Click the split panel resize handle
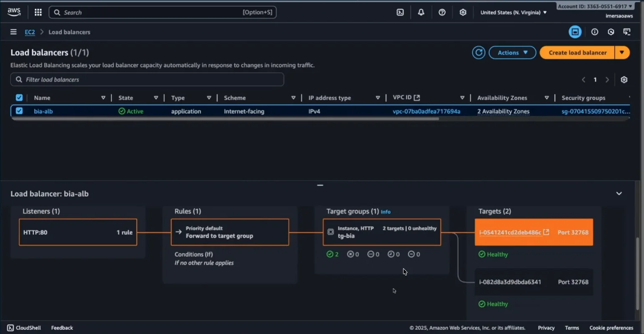644x334 pixels. click(x=320, y=185)
